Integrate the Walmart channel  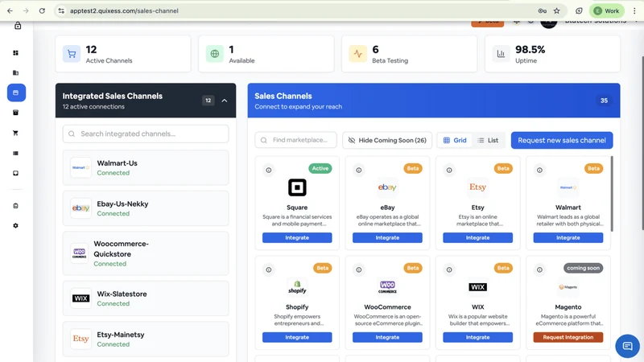(568, 237)
